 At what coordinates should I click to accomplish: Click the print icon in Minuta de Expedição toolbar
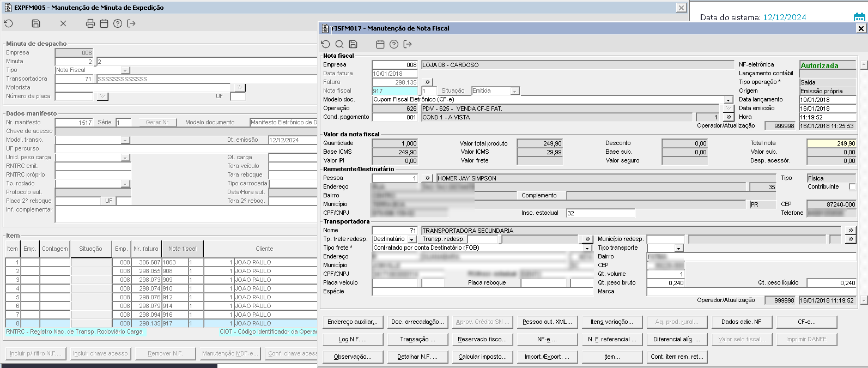[90, 23]
